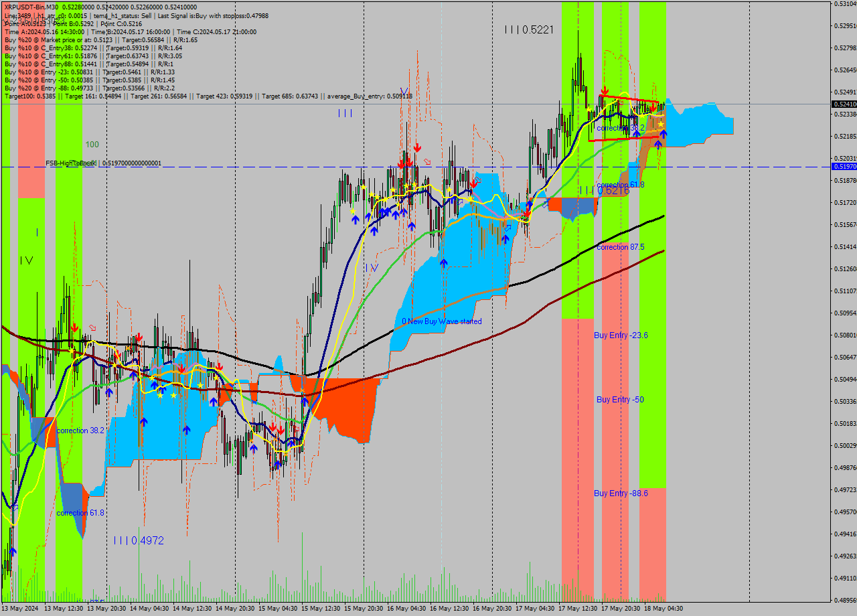The image size is (857, 616).
Task: Click the 'I I I 0.5221' wave label
Action: (x=530, y=29)
